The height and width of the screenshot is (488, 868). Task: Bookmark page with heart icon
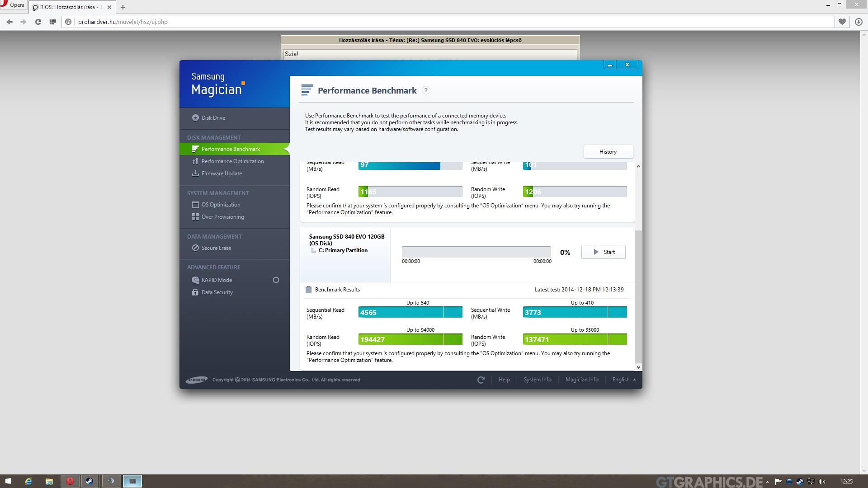842,22
